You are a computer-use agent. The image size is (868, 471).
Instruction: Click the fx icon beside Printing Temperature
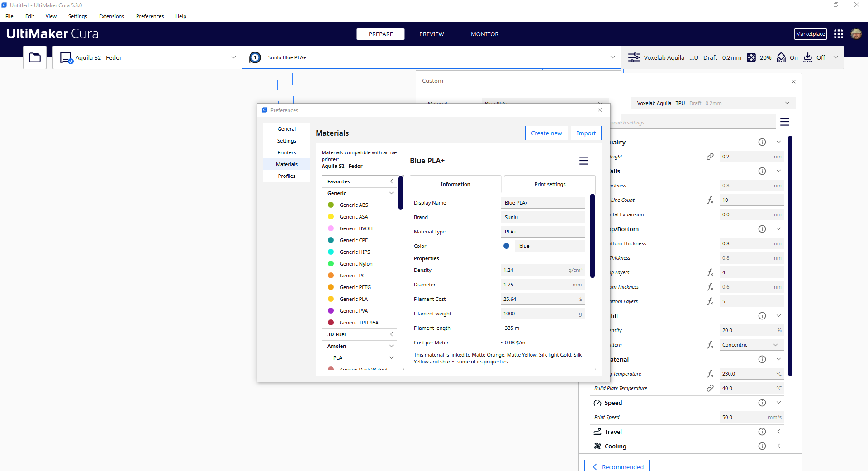tap(710, 374)
